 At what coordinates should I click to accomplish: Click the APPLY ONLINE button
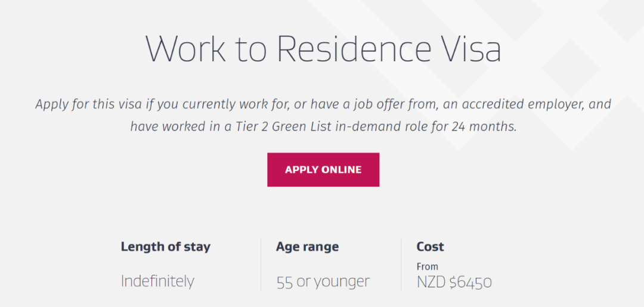click(323, 170)
